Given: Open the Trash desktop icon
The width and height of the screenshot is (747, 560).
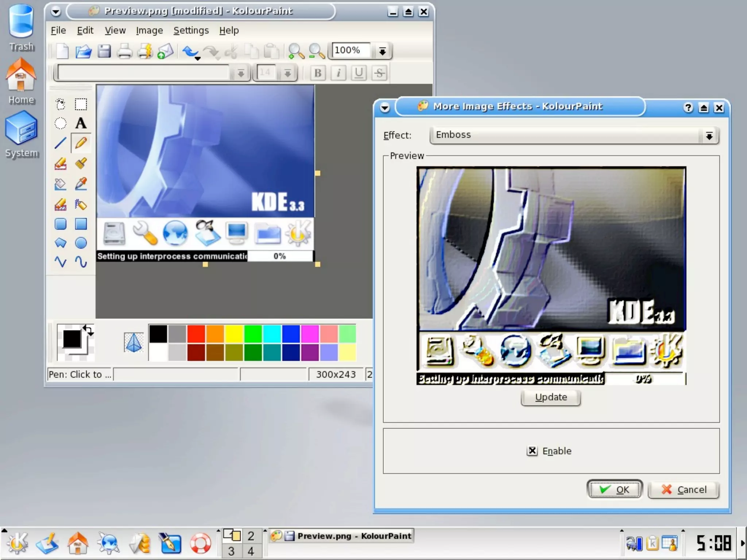Looking at the screenshot, I should click(21, 27).
